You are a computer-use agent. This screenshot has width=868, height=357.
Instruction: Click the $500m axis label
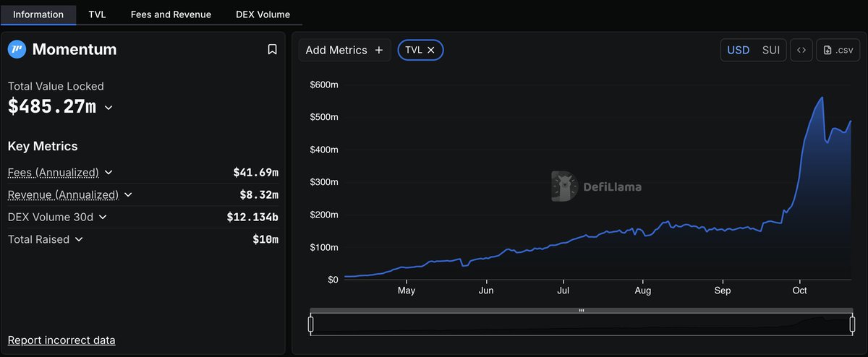(x=324, y=117)
